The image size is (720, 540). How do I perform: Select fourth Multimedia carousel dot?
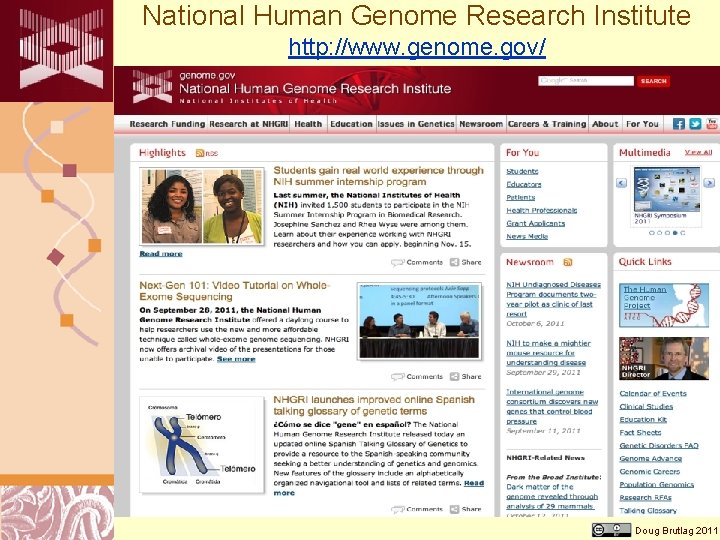pos(675,233)
